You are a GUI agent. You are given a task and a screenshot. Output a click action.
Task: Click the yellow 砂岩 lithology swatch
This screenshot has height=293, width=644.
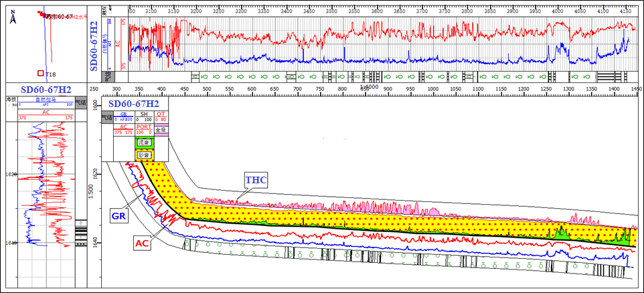tap(144, 155)
